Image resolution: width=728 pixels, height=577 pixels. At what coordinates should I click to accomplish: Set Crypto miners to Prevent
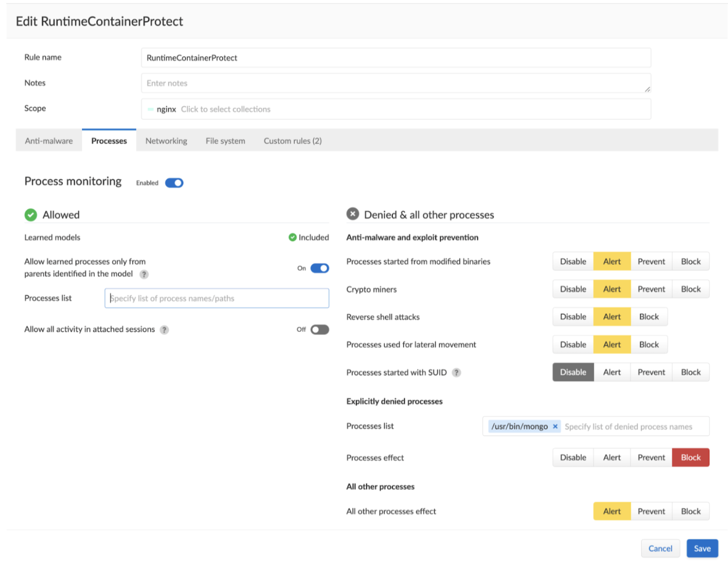pyautogui.click(x=651, y=289)
